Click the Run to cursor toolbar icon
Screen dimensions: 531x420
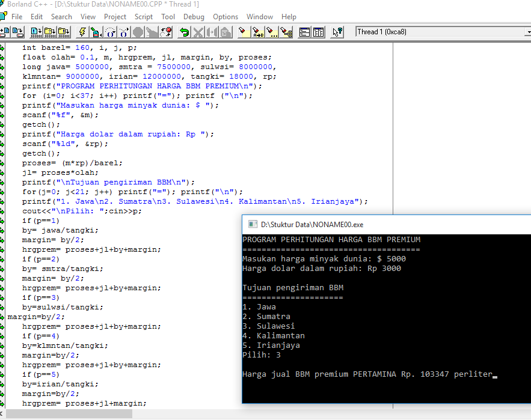96,32
